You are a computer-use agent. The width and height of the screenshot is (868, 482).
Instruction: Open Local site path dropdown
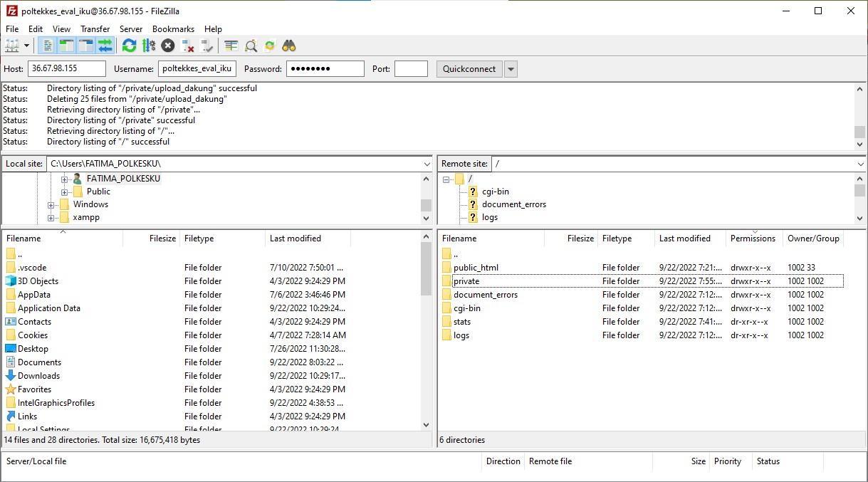pyautogui.click(x=427, y=164)
